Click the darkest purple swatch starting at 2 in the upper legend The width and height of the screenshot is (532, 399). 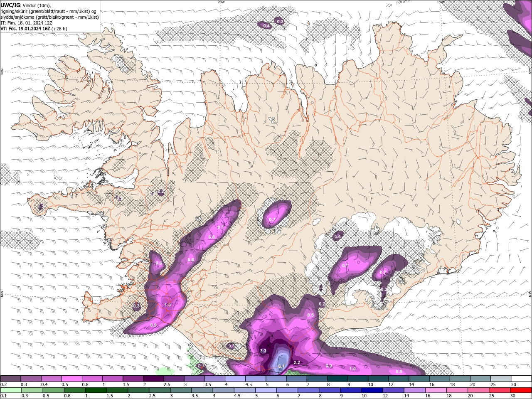tap(153, 379)
